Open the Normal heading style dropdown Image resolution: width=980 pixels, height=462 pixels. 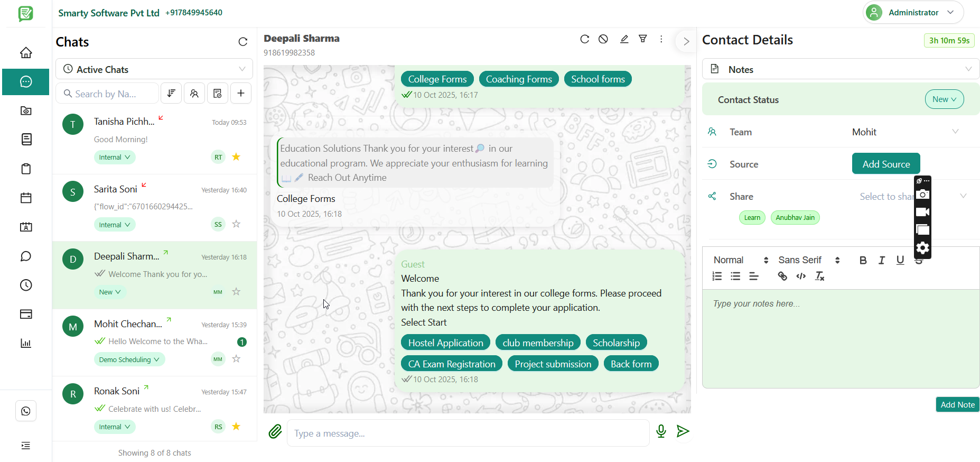tap(741, 260)
